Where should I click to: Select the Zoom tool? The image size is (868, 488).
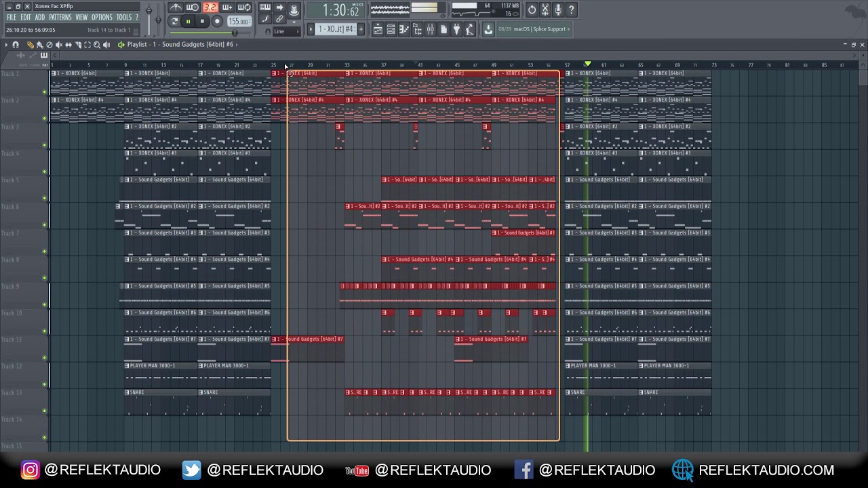coord(96,45)
